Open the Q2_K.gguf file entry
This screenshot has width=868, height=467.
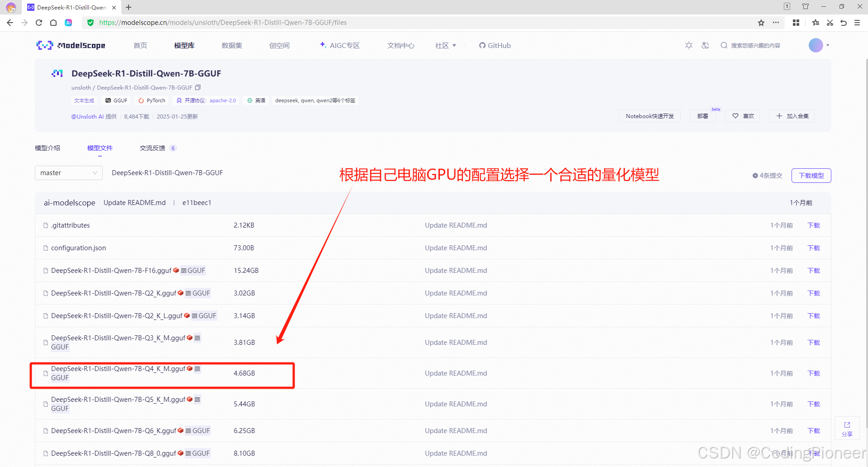(x=114, y=293)
